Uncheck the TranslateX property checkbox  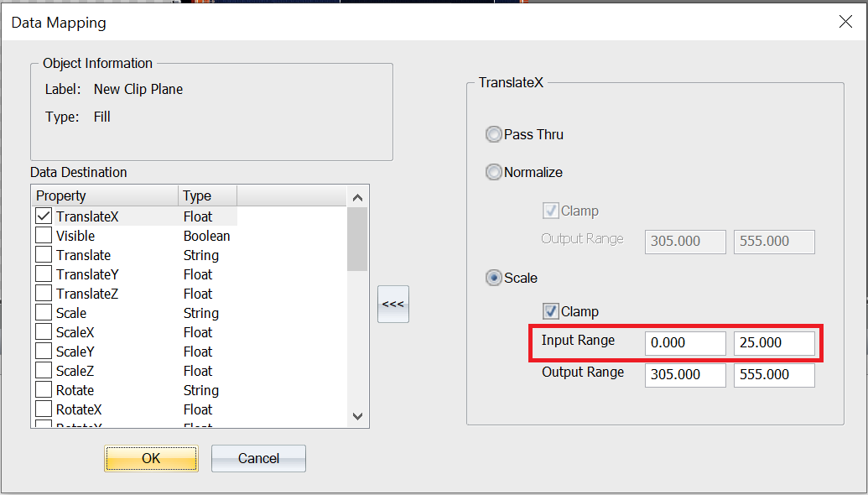(x=44, y=216)
